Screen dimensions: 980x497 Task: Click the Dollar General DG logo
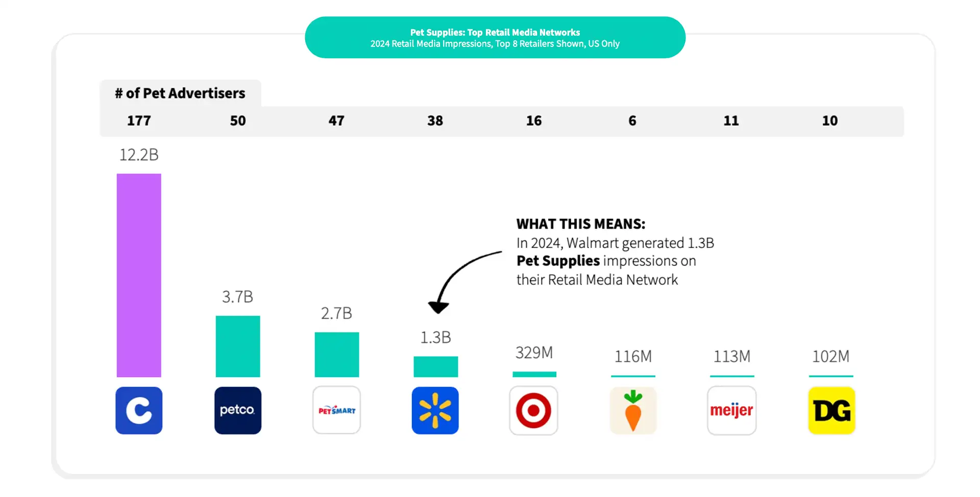[x=831, y=410]
